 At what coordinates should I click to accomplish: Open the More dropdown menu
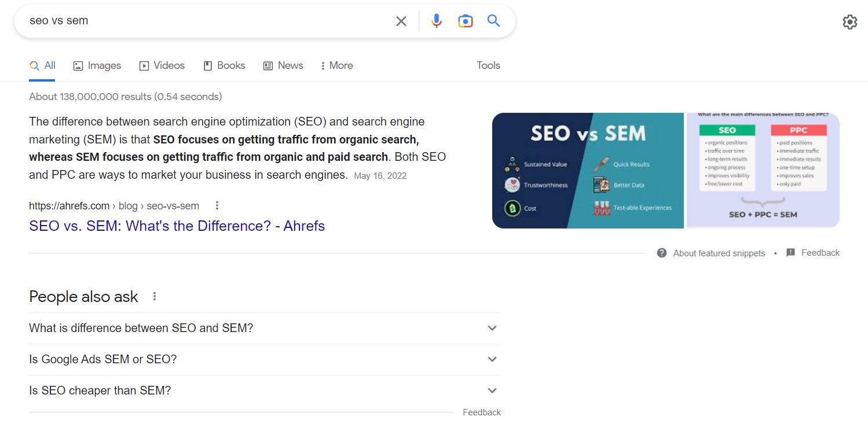[x=336, y=65]
